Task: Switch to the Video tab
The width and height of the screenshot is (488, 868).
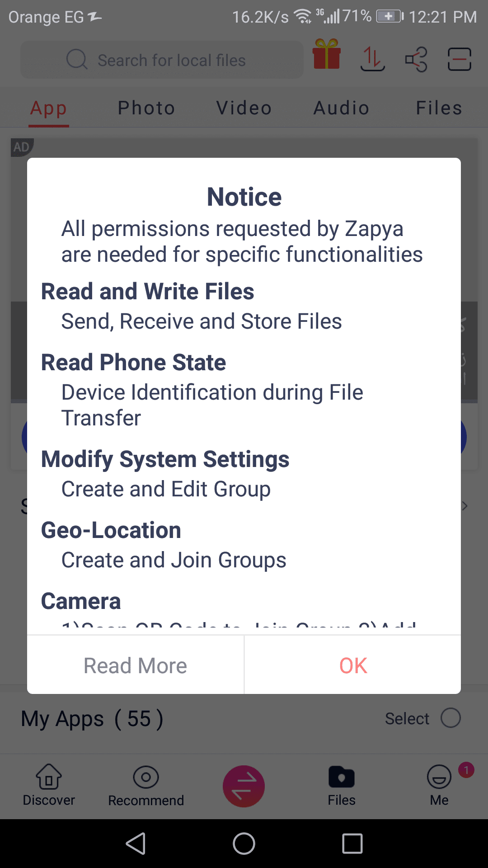Action: [x=244, y=108]
